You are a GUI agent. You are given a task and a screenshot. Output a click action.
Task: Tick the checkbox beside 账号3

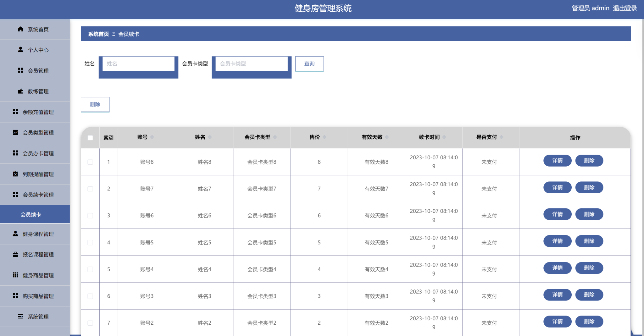(90, 296)
